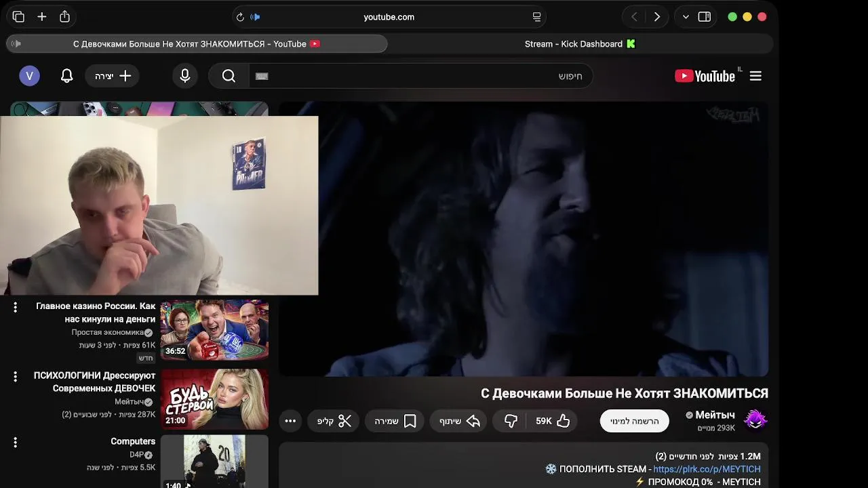Image resolution: width=868 pixels, height=488 pixels.
Task: Go back with the left arrow
Action: click(634, 17)
